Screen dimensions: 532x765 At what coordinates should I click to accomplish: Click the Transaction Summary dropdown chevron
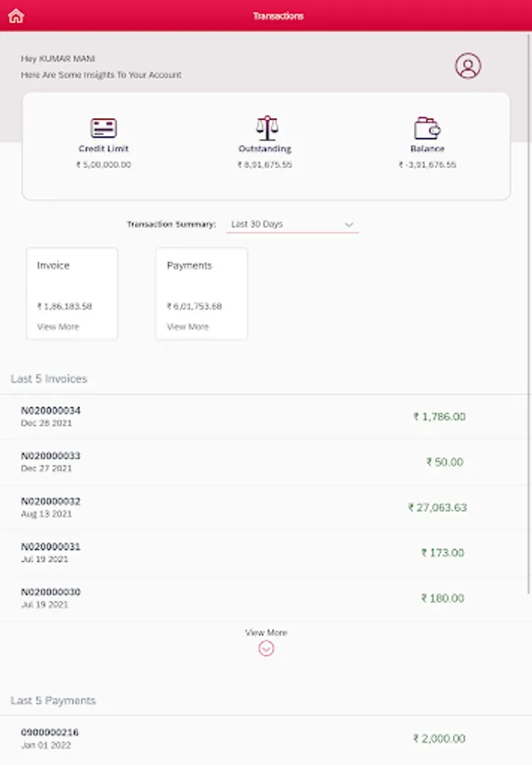point(348,224)
